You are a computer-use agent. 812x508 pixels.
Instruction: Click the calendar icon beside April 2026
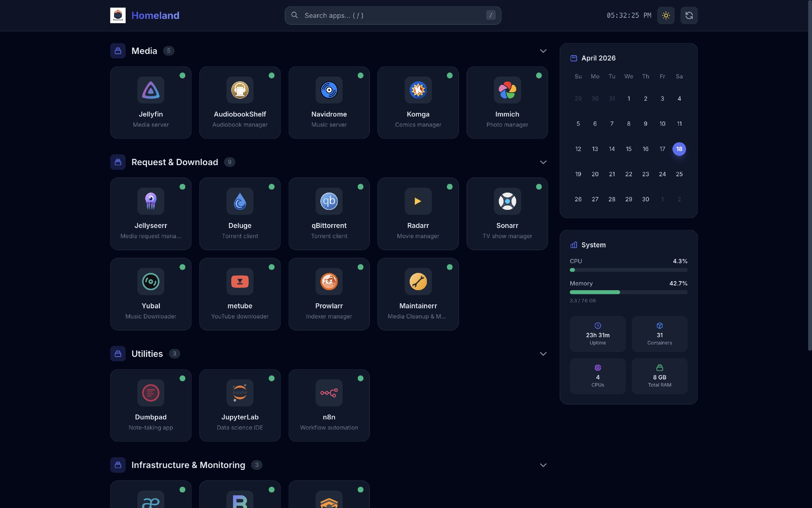pyautogui.click(x=574, y=58)
